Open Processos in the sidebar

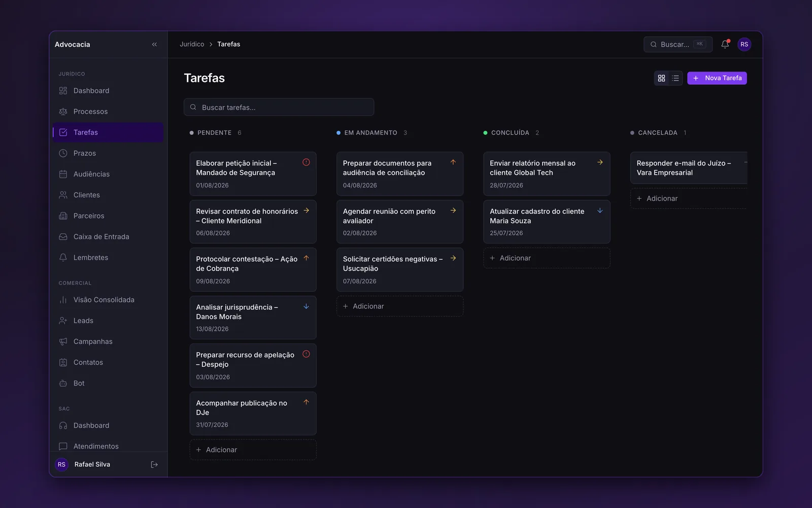tap(108, 111)
